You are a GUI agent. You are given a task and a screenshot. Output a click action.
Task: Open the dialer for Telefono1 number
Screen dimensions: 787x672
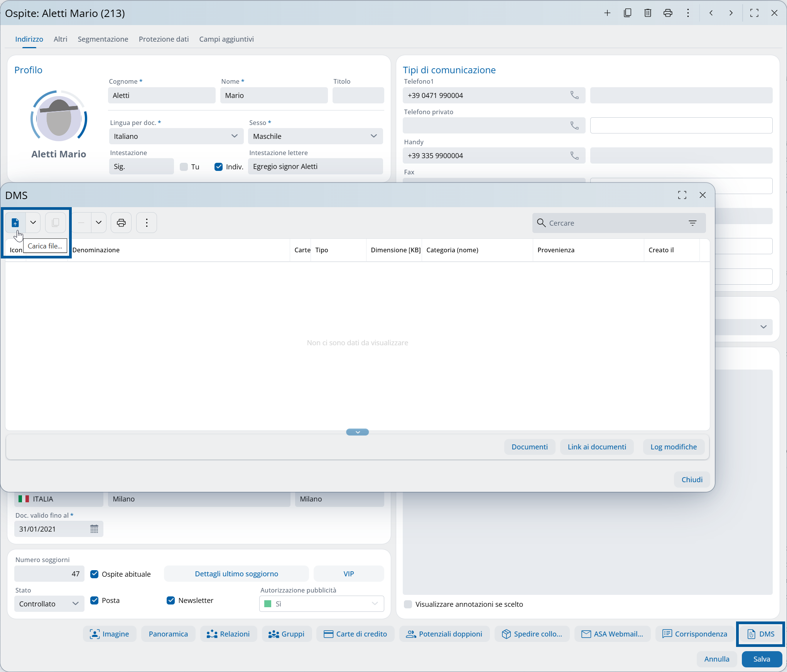pos(574,95)
